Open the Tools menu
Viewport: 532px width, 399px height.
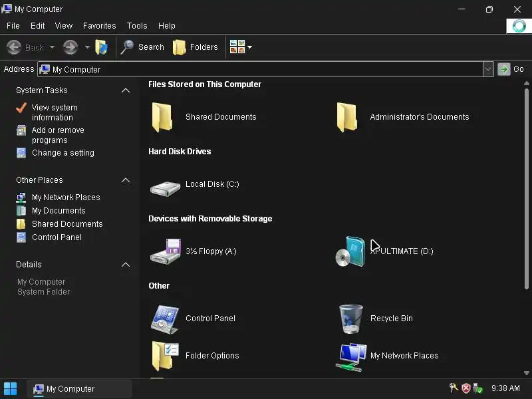[137, 26]
